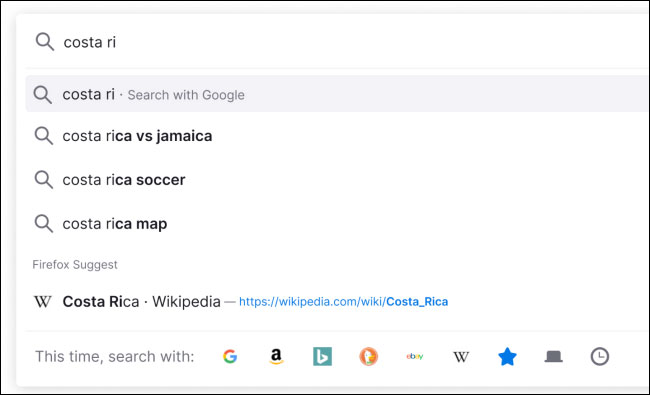Viewport: 650px width, 395px height.
Task: Click the Firefox Suggest section label
Action: coord(75,264)
